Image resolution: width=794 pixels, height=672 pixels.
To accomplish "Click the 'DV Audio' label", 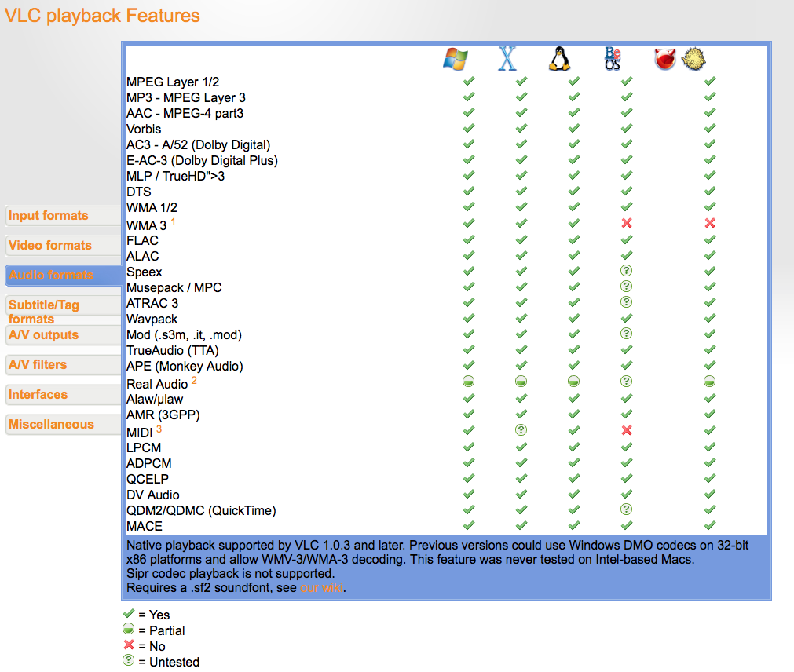I will [x=153, y=495].
